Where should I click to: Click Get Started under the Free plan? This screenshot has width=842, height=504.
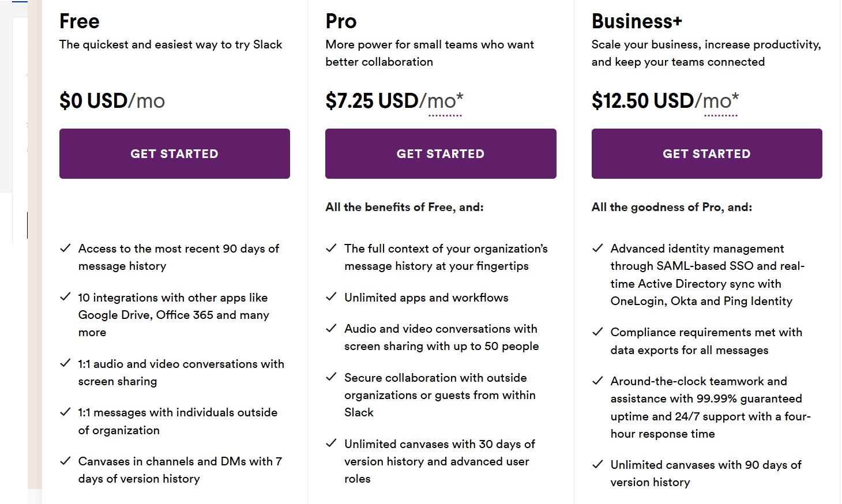[174, 153]
